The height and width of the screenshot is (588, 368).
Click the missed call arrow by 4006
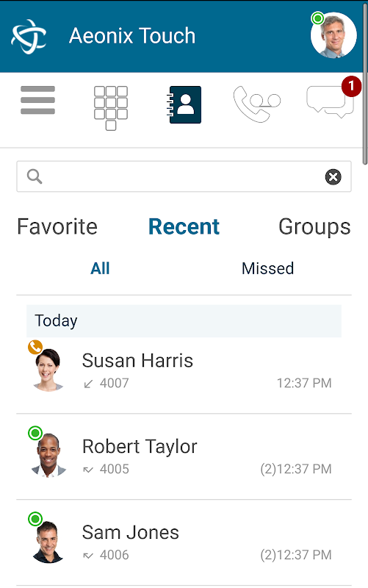(x=88, y=556)
